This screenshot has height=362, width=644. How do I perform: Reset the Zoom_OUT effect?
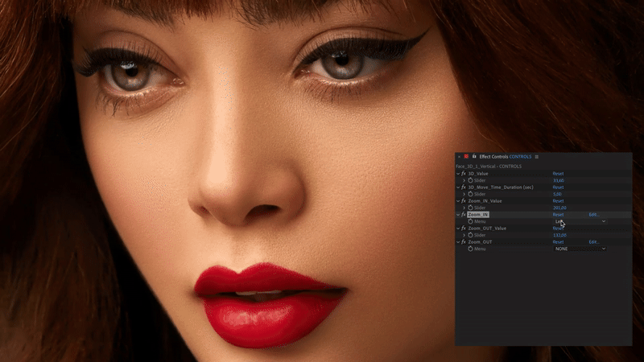(558, 242)
